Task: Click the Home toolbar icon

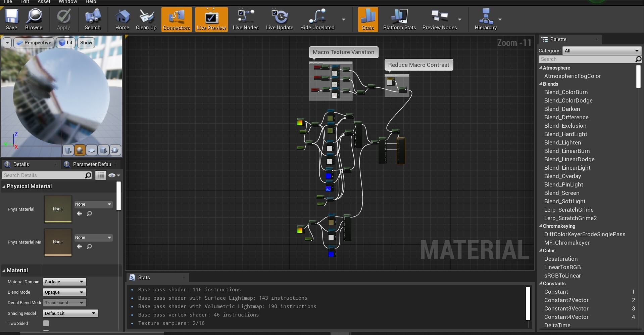Action: (x=122, y=19)
